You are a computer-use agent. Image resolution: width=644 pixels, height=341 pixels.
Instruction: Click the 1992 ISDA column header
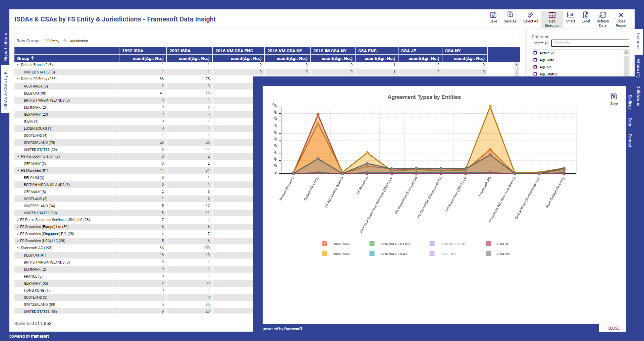(x=143, y=51)
